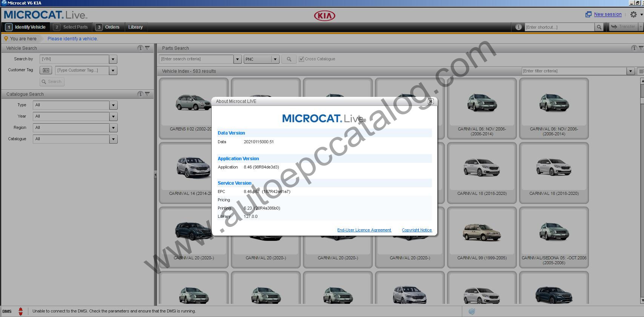Viewport: 644px width, 317px height.
Task: Open the settings gear icon
Action: (633, 14)
